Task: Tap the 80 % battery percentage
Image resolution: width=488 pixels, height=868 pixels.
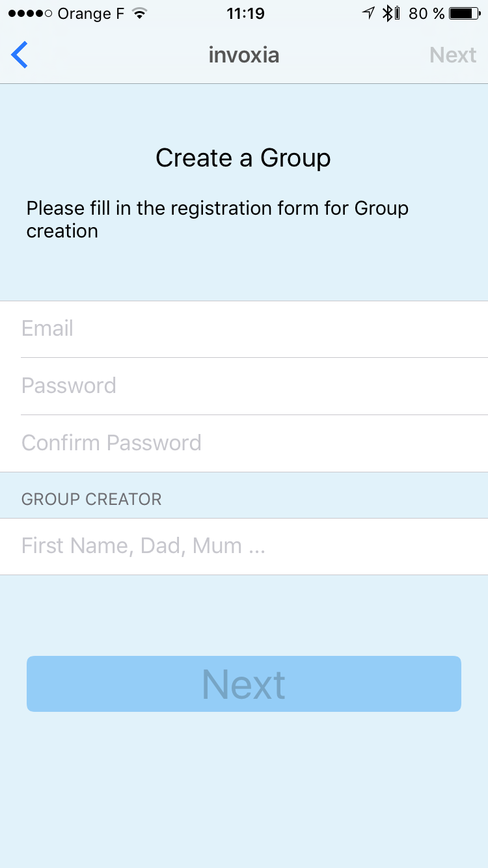Action: click(426, 14)
